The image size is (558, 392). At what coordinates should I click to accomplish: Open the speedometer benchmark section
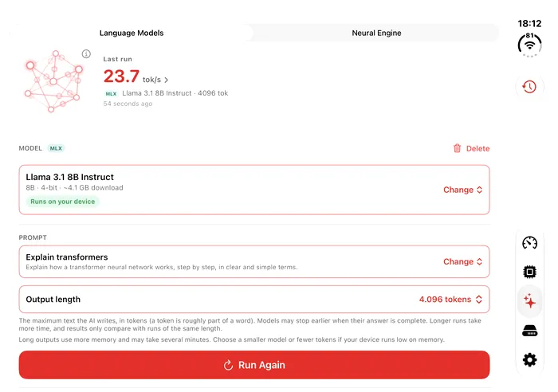[529, 243]
